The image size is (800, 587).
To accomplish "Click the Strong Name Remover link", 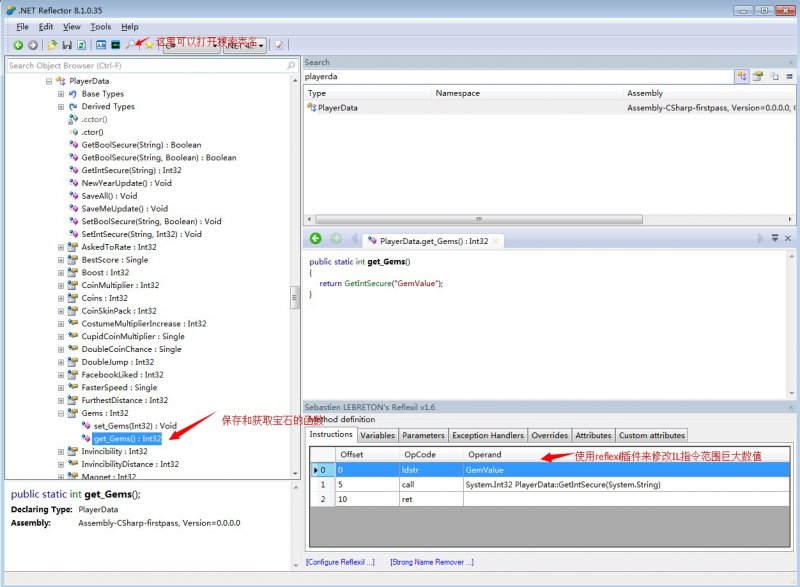I will [x=432, y=562].
